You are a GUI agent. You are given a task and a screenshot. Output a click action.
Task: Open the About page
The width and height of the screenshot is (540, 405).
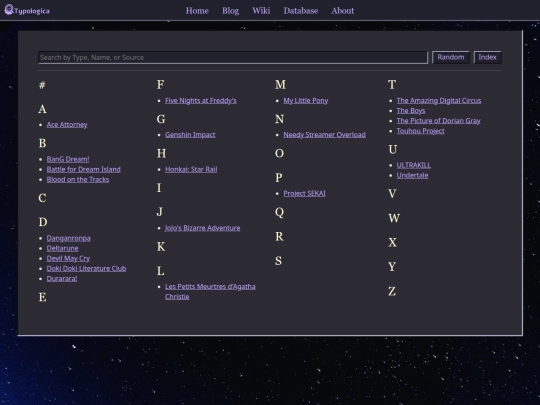[x=343, y=11]
